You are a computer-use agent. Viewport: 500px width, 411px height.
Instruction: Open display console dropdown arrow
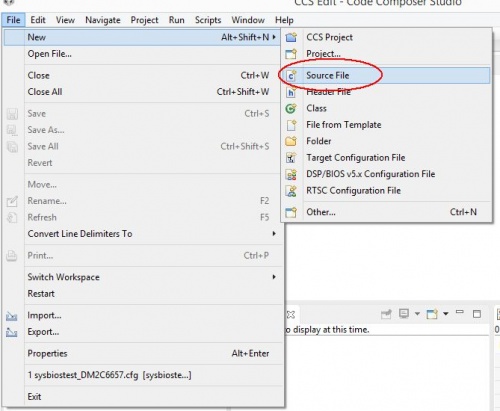[417, 314]
